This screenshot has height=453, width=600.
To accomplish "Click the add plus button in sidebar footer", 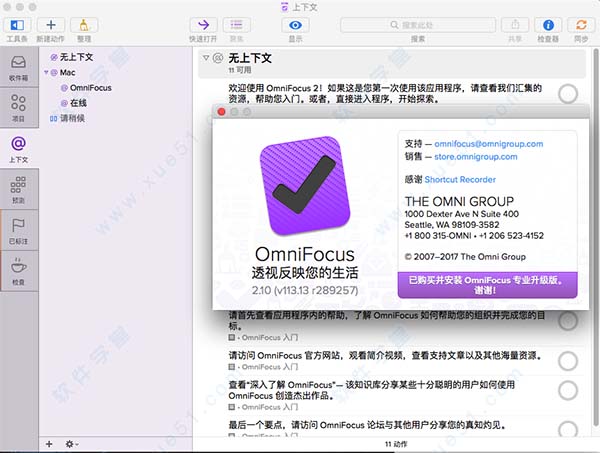I will point(49,444).
